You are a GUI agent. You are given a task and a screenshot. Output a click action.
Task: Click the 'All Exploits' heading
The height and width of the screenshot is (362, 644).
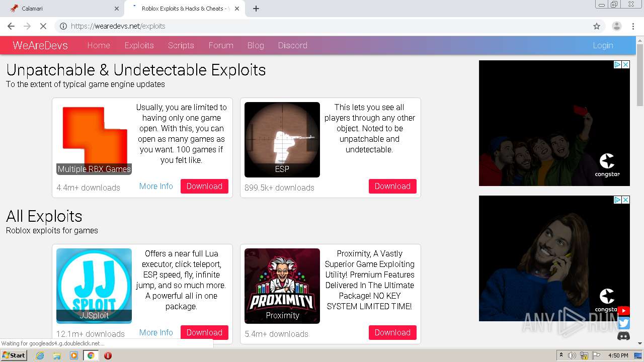click(44, 216)
